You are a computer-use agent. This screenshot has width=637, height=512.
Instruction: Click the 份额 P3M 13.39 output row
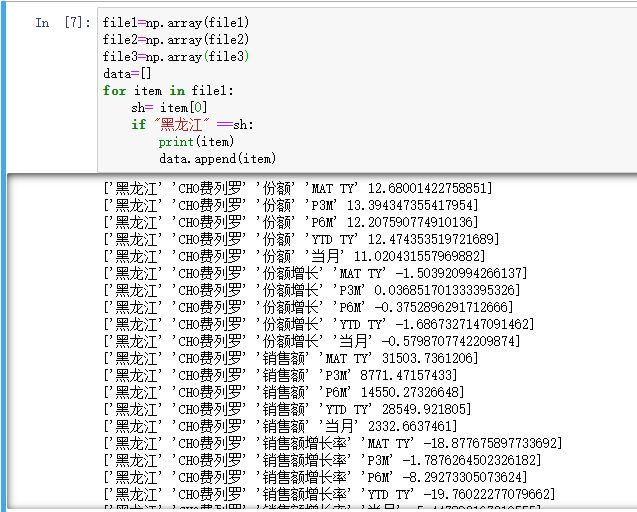(x=291, y=205)
